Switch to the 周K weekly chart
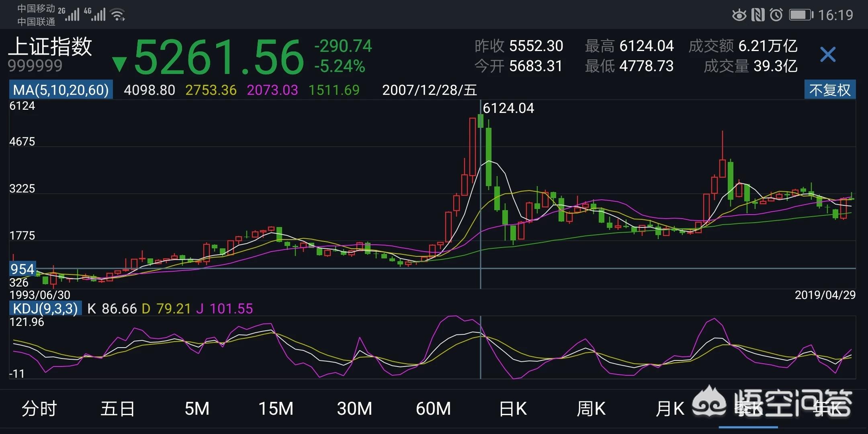 pyautogui.click(x=591, y=409)
